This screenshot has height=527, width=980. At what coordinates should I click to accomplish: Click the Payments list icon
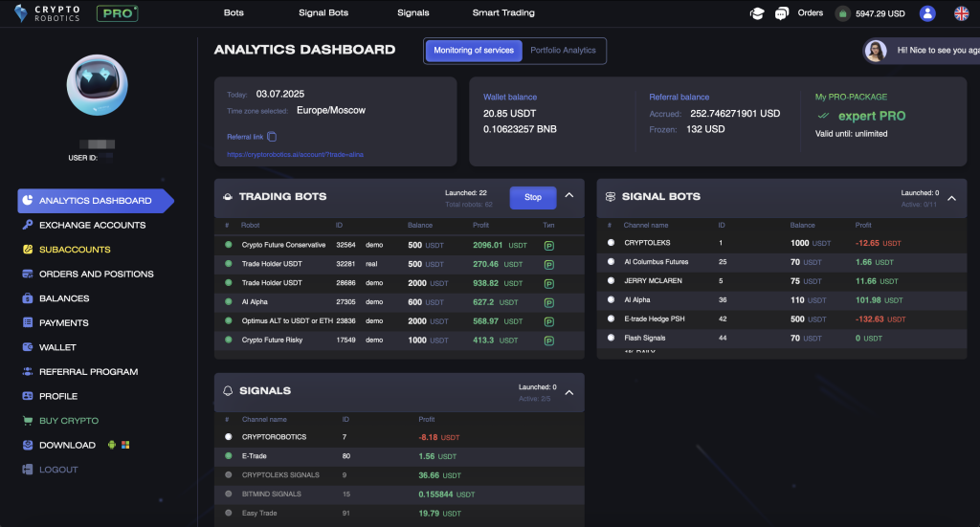[x=28, y=322]
